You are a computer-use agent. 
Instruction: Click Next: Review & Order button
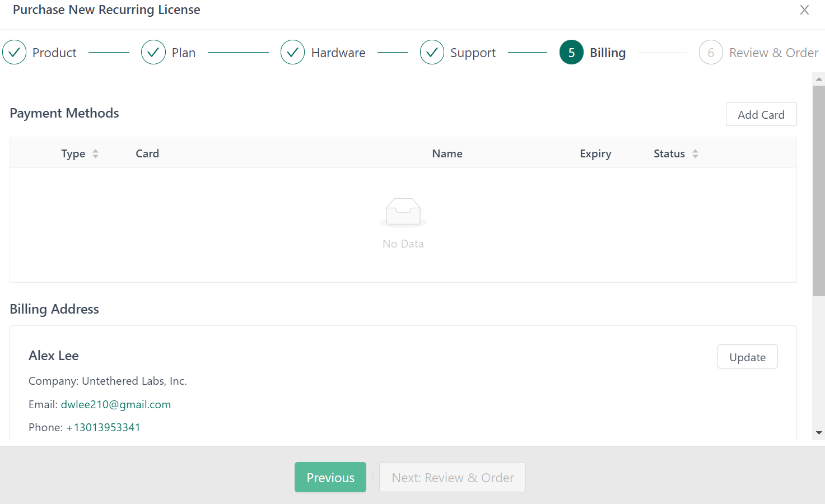453,478
